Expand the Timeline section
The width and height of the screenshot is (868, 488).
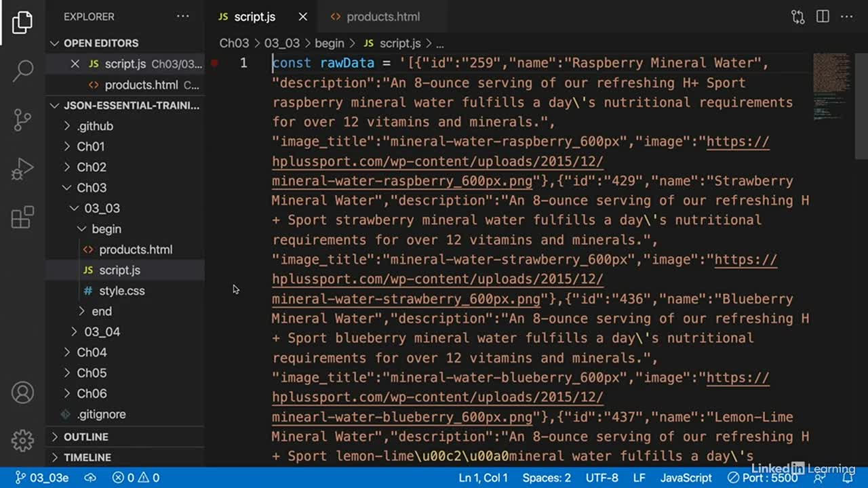pos(125,457)
